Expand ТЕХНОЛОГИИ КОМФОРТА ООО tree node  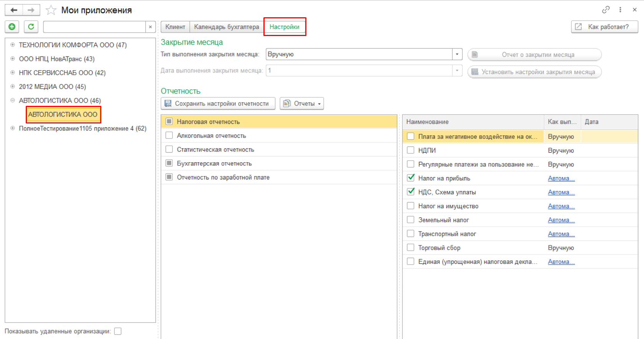pos(13,45)
